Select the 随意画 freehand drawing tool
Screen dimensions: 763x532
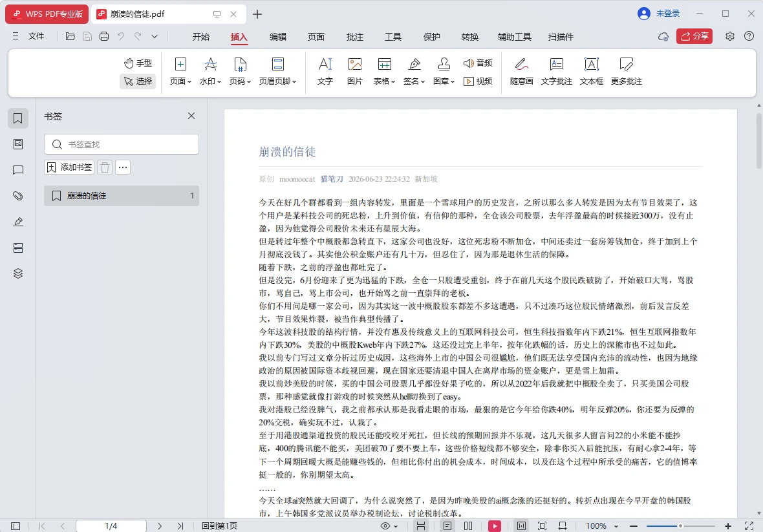[522, 71]
